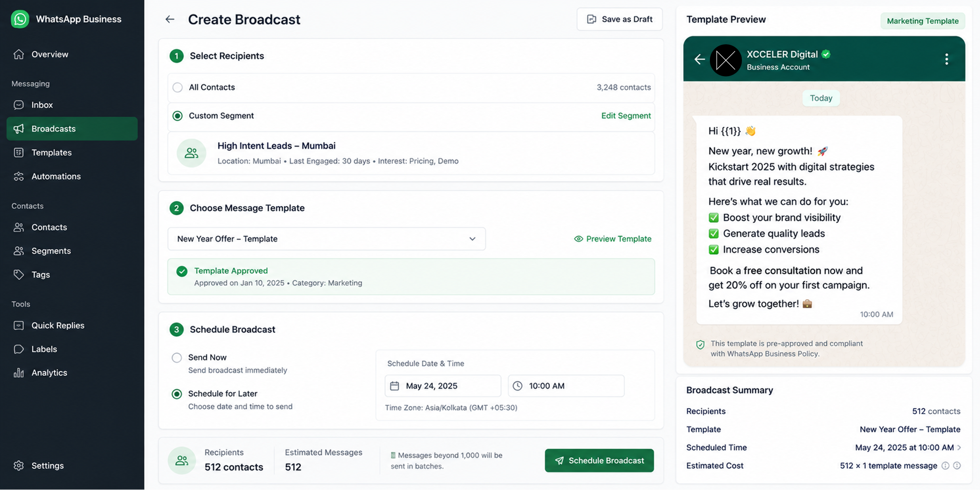Go to Templates in the sidebar
Viewport: 980px width, 490px height.
pyautogui.click(x=72, y=153)
